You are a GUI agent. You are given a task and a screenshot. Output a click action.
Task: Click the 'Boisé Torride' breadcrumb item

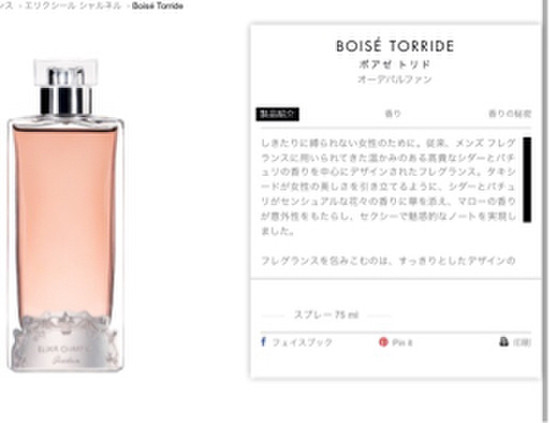coord(157,6)
